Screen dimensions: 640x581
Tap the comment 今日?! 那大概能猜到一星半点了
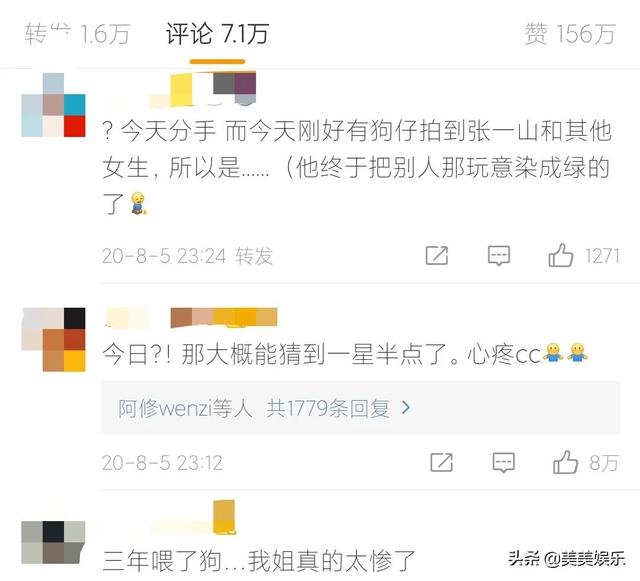[345, 354]
